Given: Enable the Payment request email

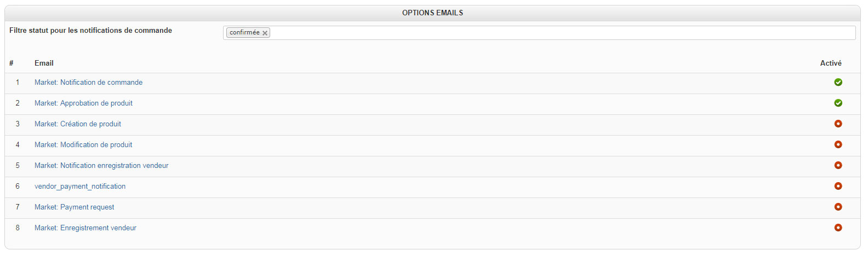Looking at the screenshot, I should (838, 207).
